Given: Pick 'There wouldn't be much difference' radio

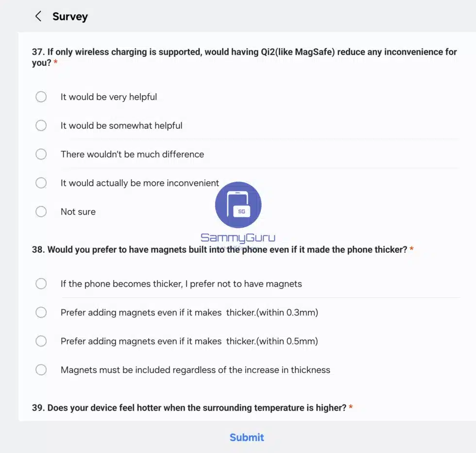Looking at the screenshot, I should tap(41, 155).
